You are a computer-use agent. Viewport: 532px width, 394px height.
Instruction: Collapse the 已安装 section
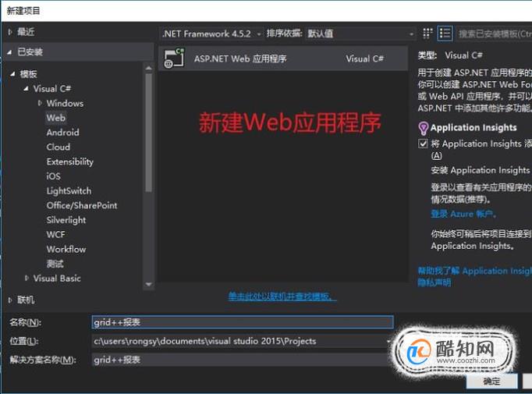(x=10, y=52)
